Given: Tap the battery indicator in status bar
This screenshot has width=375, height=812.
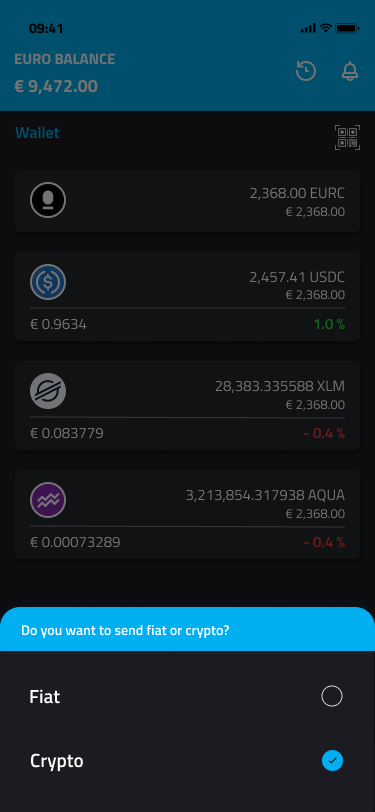Looking at the screenshot, I should click(x=347, y=28).
